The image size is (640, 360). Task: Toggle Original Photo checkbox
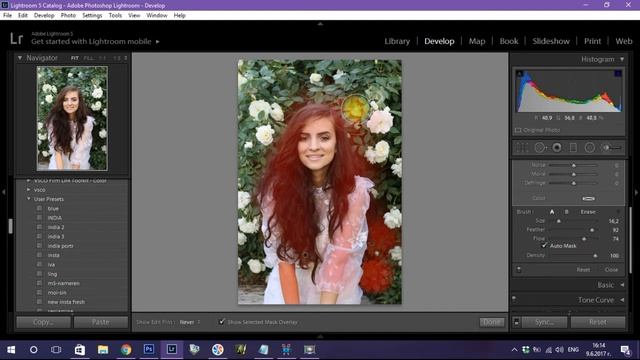518,130
